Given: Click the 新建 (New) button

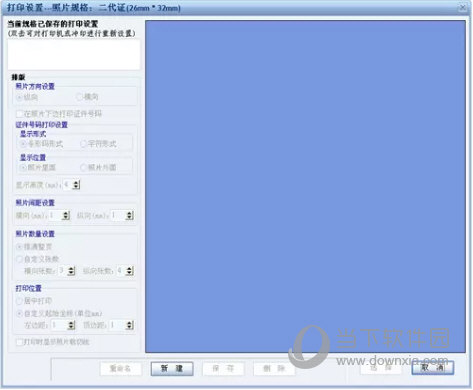Looking at the screenshot, I should point(172,369).
